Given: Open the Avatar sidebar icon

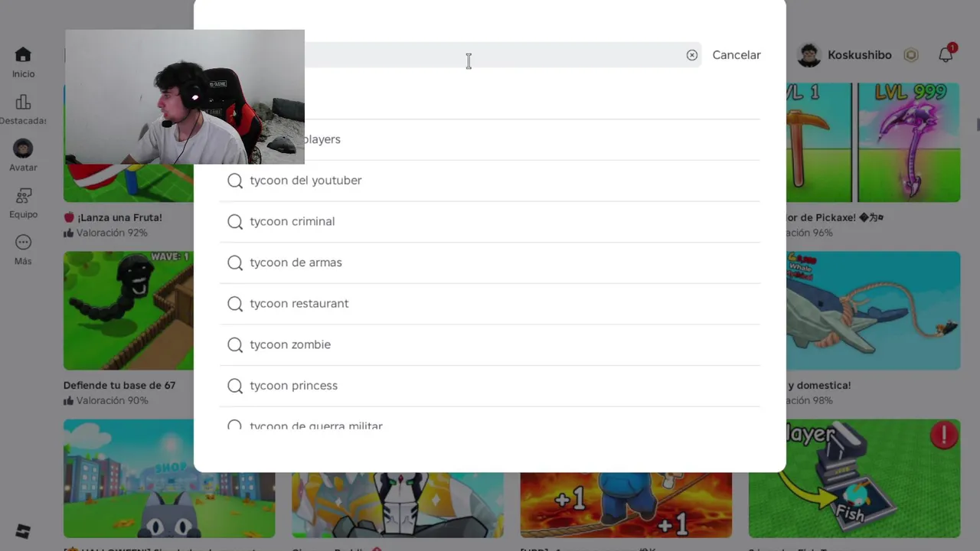Looking at the screenshot, I should click(23, 148).
